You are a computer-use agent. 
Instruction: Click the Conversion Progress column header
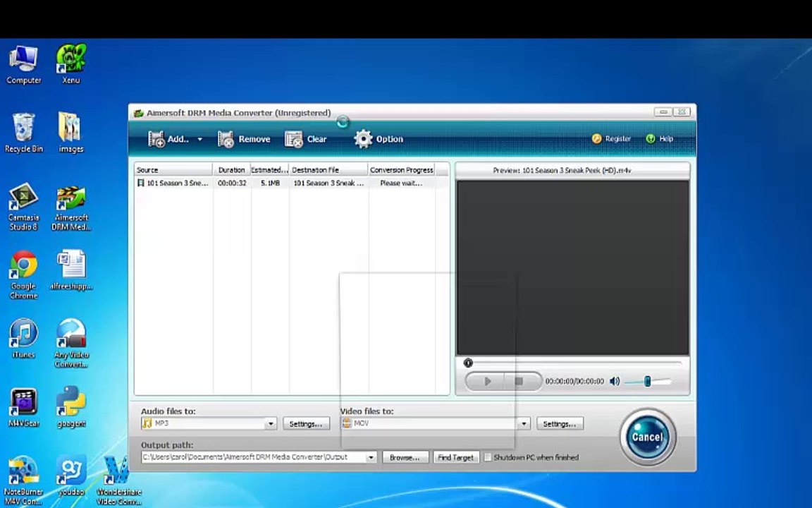tap(402, 169)
